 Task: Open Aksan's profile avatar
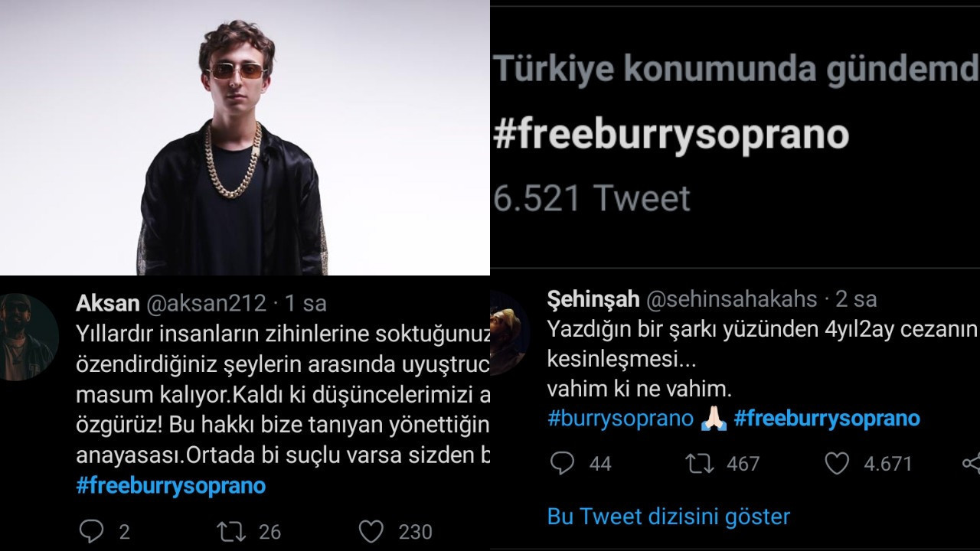coord(28,337)
